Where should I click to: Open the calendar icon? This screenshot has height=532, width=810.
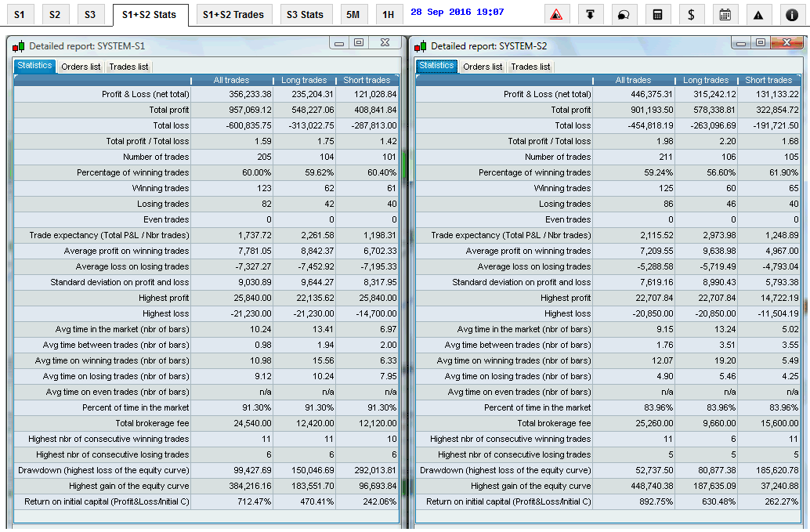click(725, 14)
